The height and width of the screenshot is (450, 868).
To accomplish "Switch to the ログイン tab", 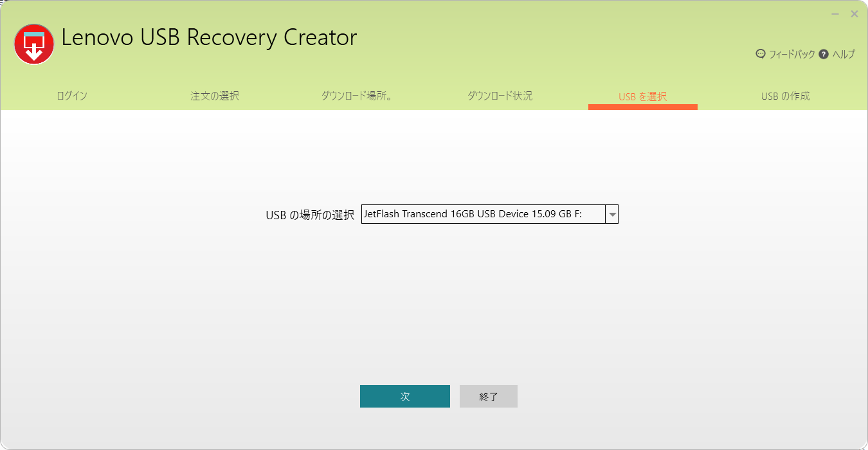I will pos(72,96).
